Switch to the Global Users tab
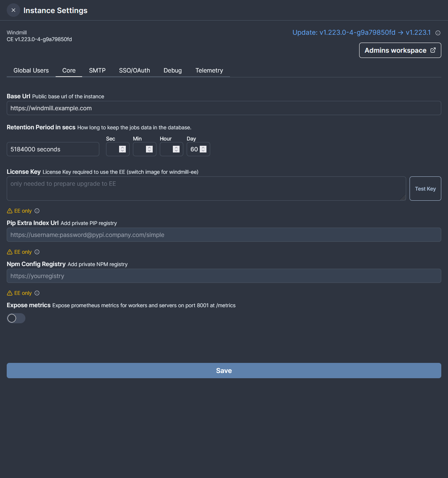The width and height of the screenshot is (448, 478). click(31, 70)
